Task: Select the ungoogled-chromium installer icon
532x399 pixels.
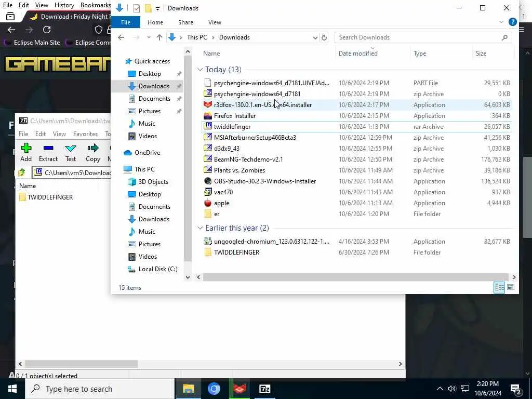Action: [208, 241]
